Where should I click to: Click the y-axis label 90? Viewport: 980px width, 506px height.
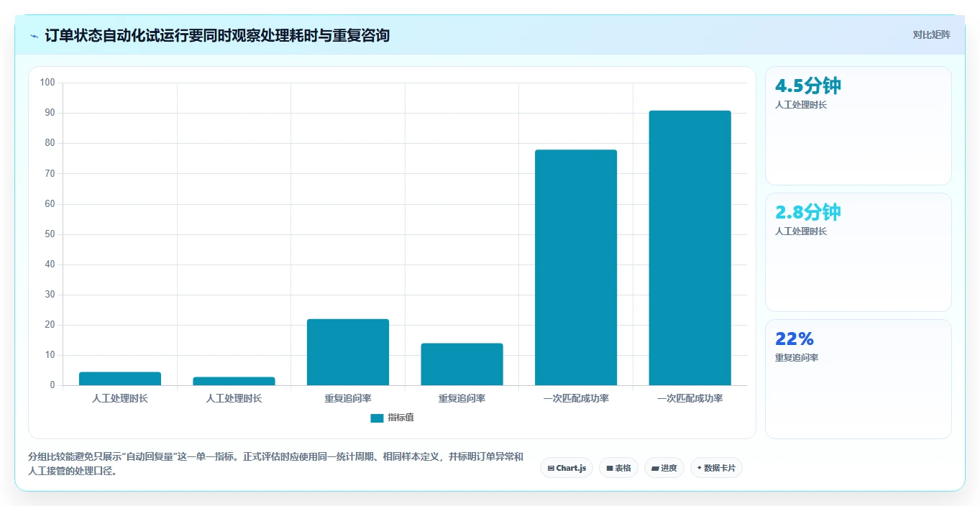click(50, 113)
